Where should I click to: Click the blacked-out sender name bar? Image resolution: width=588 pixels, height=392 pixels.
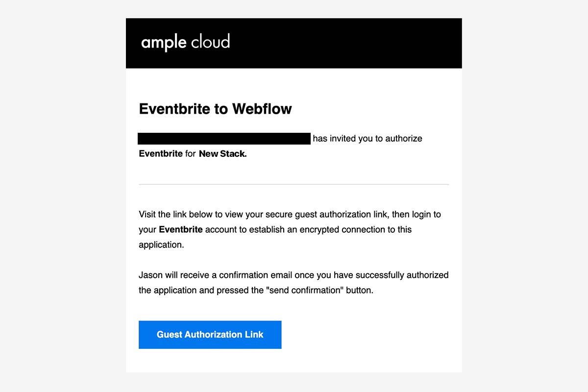[x=224, y=139]
